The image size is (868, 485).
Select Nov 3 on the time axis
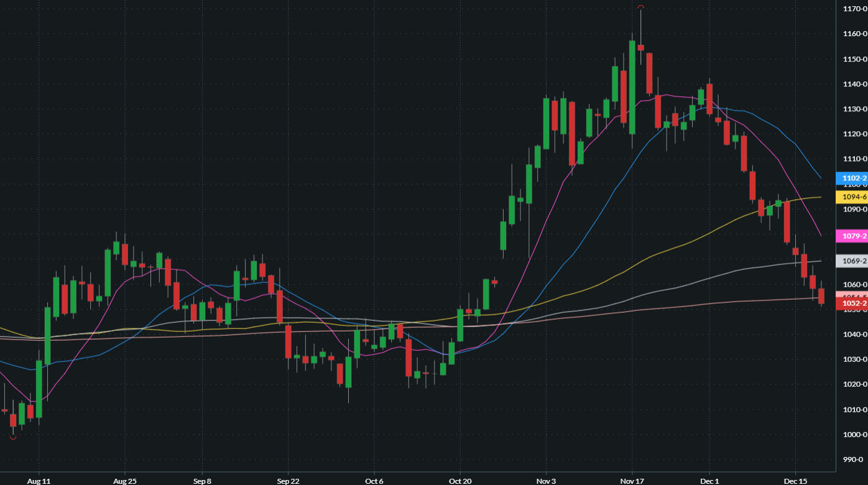point(545,481)
